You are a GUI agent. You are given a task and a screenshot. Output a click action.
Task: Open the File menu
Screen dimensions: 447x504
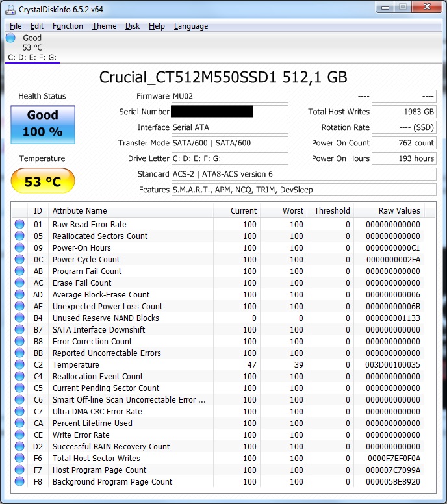(x=16, y=26)
